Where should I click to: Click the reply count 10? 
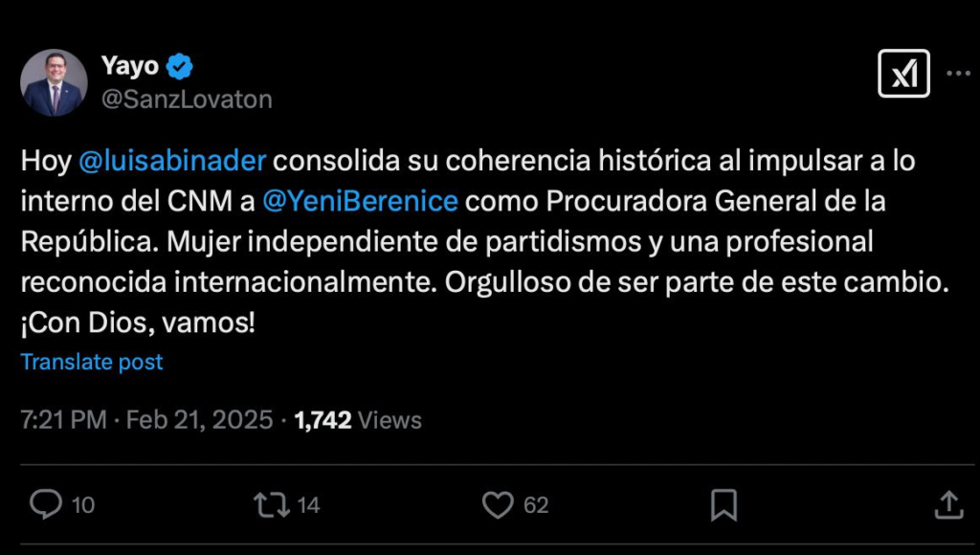[83, 505]
